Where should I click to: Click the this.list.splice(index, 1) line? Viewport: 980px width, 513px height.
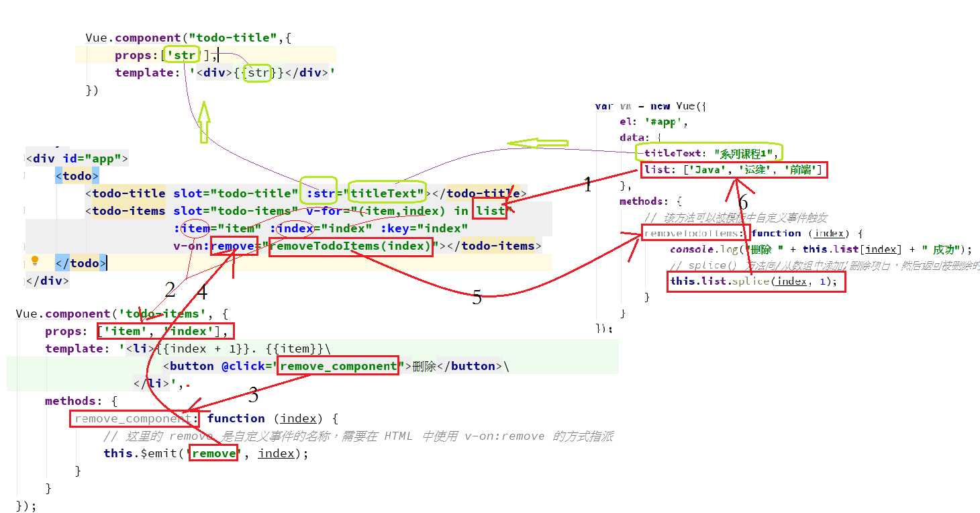point(753,281)
